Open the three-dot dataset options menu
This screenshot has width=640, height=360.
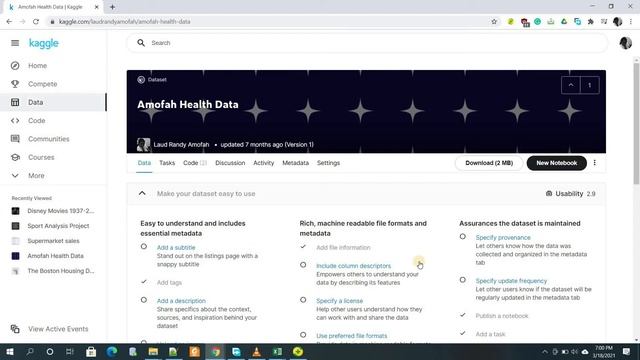pyautogui.click(x=595, y=162)
